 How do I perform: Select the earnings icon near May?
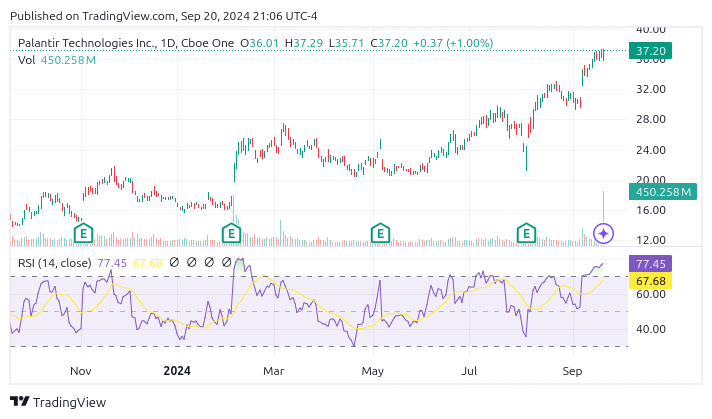pos(380,234)
